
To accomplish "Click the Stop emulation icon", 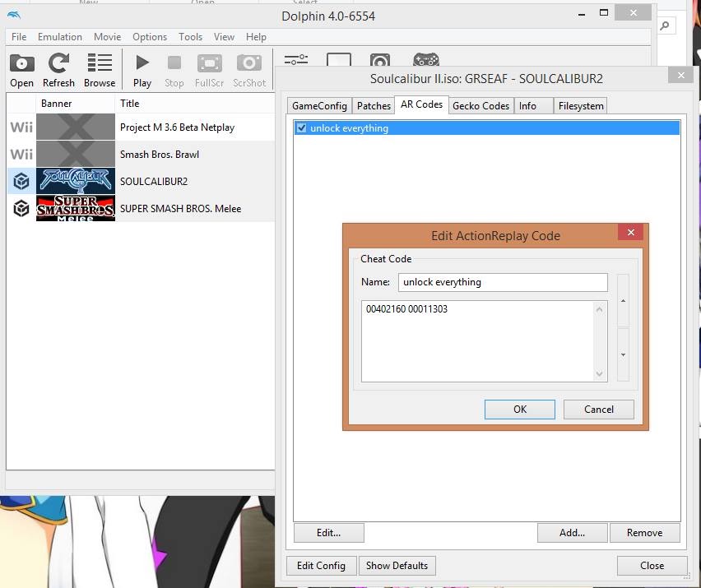I will click(174, 71).
